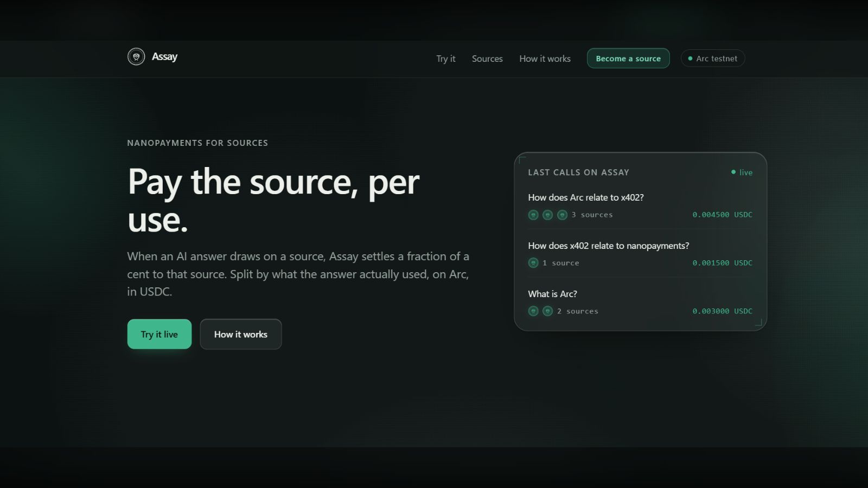Click the NANOPAYMENTS FOR SOURCES label
This screenshot has width=868, height=488.
click(x=197, y=143)
